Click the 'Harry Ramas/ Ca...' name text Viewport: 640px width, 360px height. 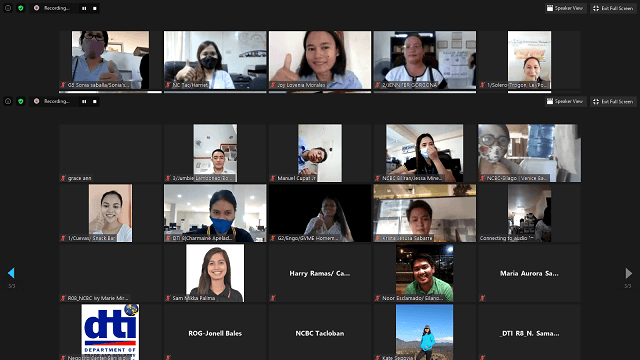coord(320,273)
